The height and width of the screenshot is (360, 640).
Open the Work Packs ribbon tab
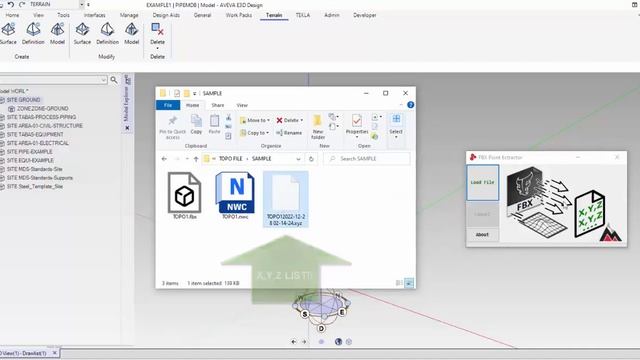click(239, 15)
